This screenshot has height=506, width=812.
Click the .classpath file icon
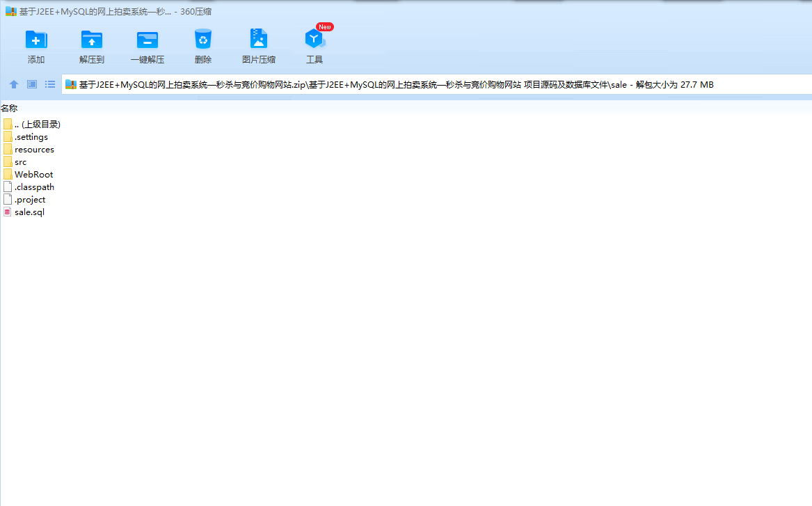point(8,187)
